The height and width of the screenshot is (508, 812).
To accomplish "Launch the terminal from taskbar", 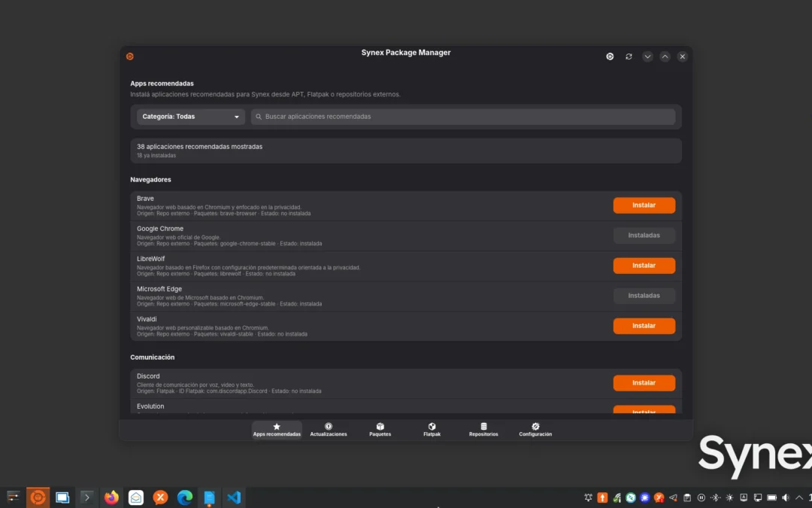I will pos(87,497).
